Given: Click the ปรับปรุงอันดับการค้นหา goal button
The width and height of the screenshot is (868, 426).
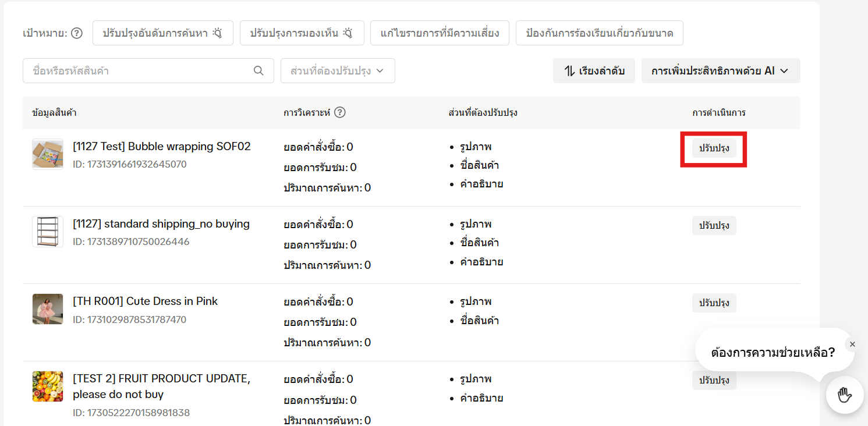Looking at the screenshot, I should [163, 33].
